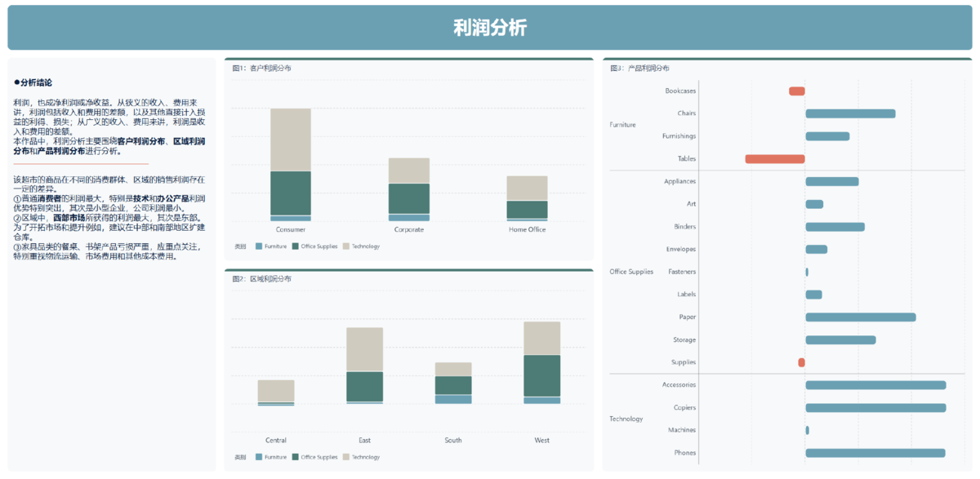The height and width of the screenshot is (479, 980).
Task: Click Technology legend swatch in customer profit chart
Action: [x=346, y=246]
